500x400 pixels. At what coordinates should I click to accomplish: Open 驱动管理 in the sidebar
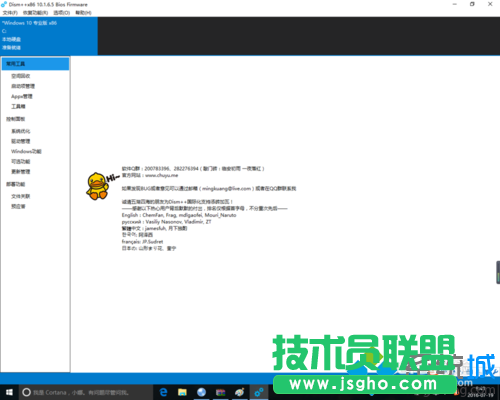tap(21, 141)
